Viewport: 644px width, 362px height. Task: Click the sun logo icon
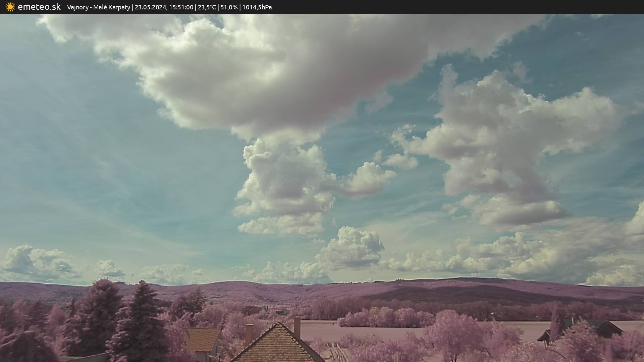coord(10,7)
